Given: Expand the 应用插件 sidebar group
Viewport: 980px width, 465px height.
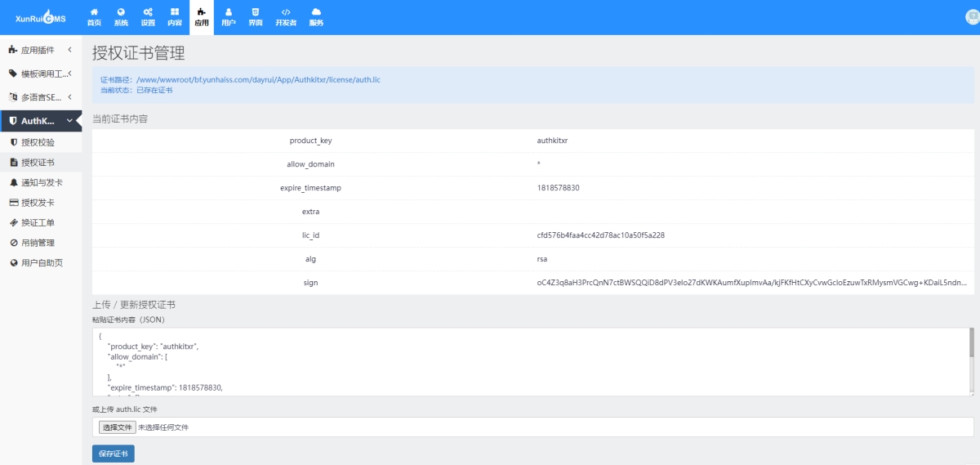Looking at the screenshot, I should click(41, 51).
